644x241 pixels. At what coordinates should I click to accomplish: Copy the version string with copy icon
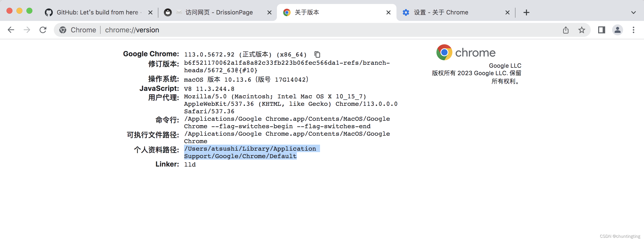(317, 54)
